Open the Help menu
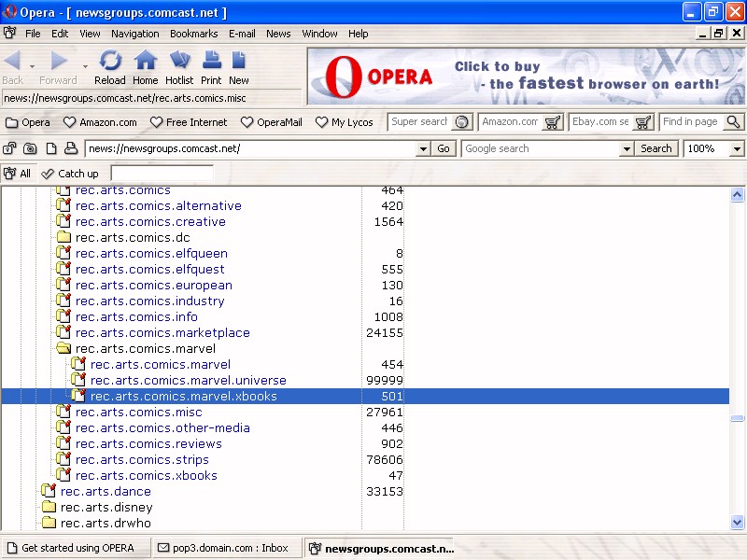The image size is (747, 560). click(x=359, y=34)
